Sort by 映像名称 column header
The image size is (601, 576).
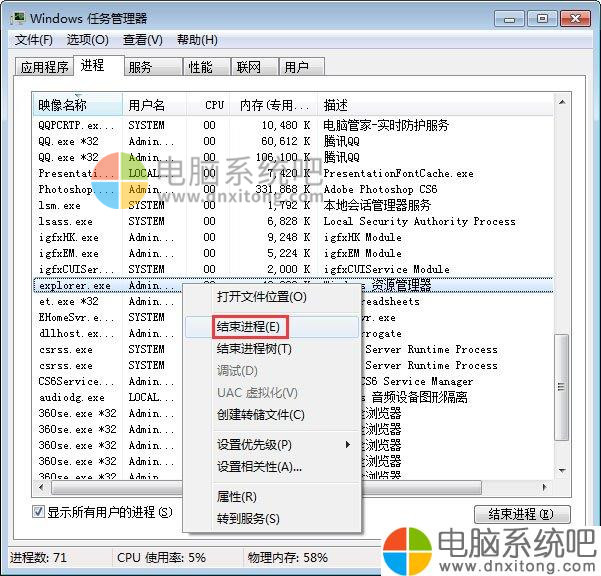[77, 105]
